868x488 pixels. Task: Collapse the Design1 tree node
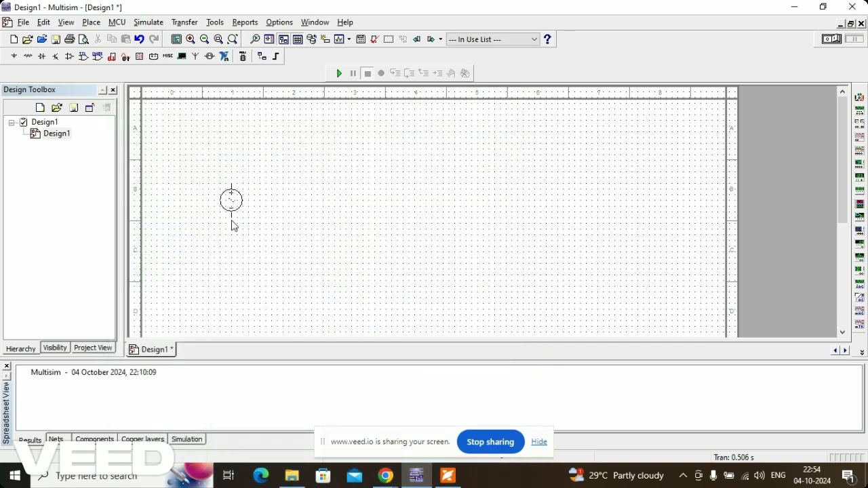(12, 122)
